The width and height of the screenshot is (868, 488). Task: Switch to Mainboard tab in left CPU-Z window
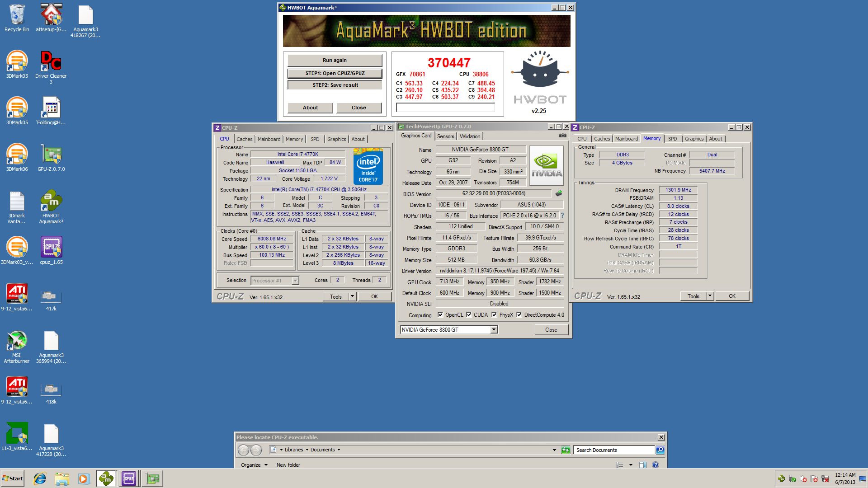point(269,139)
